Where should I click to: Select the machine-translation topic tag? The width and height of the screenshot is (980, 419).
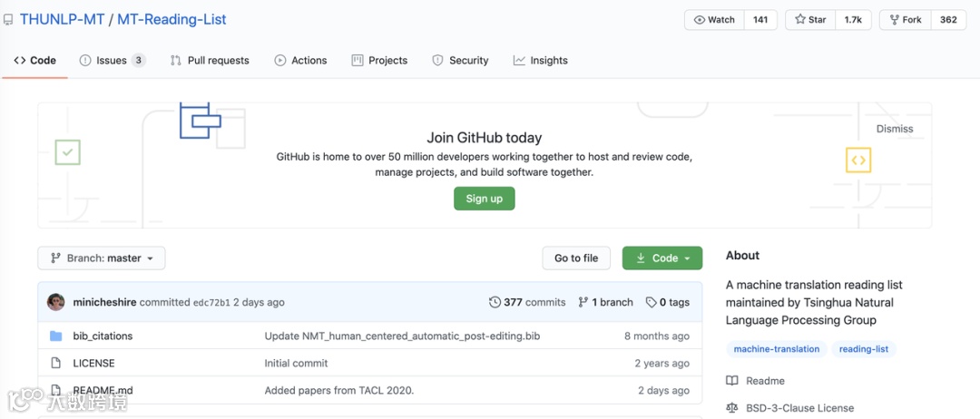(x=777, y=349)
